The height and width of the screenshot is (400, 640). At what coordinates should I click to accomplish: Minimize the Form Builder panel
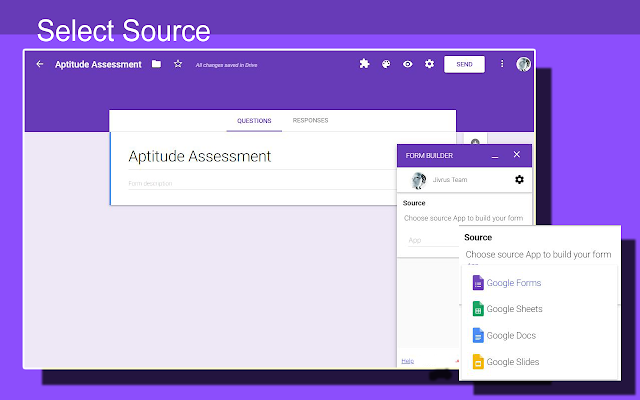tap(495, 156)
